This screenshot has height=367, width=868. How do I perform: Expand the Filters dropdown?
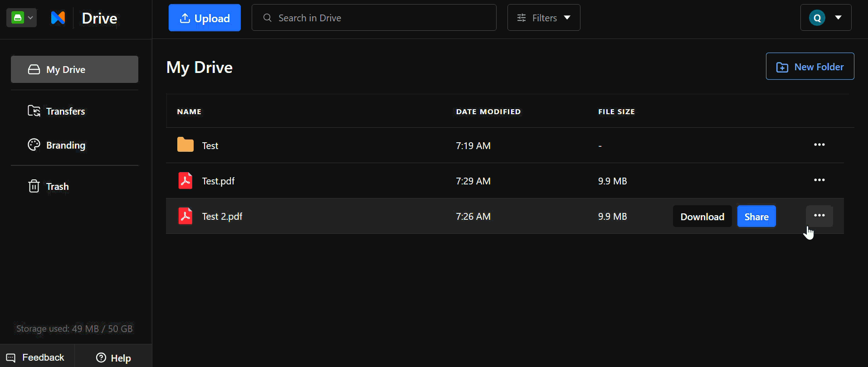(543, 18)
